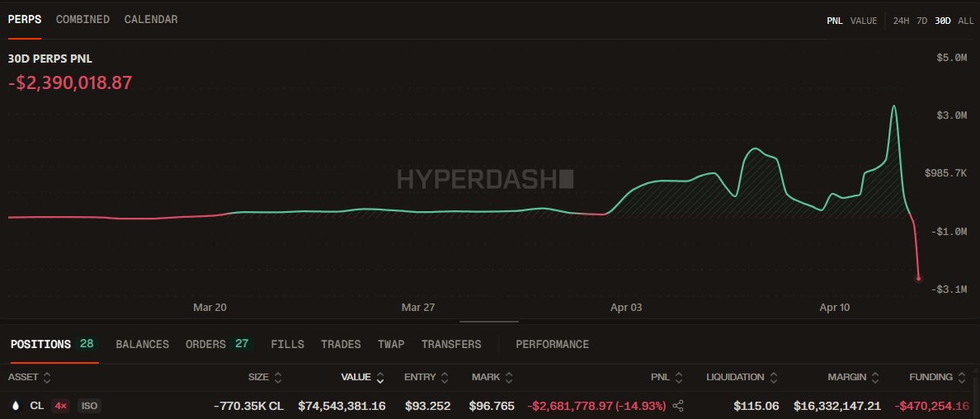Click the $985.7K y-axis label
Viewport: 980px width, 419px height.
tap(945, 173)
